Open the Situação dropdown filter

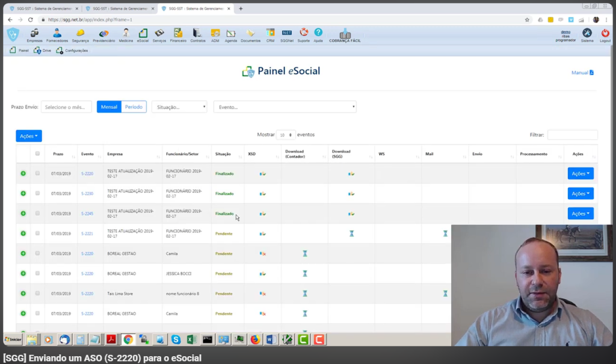(179, 107)
